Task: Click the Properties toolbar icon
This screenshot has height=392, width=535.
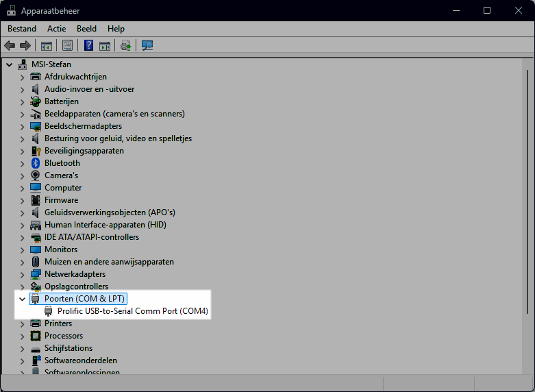Action: [x=67, y=46]
